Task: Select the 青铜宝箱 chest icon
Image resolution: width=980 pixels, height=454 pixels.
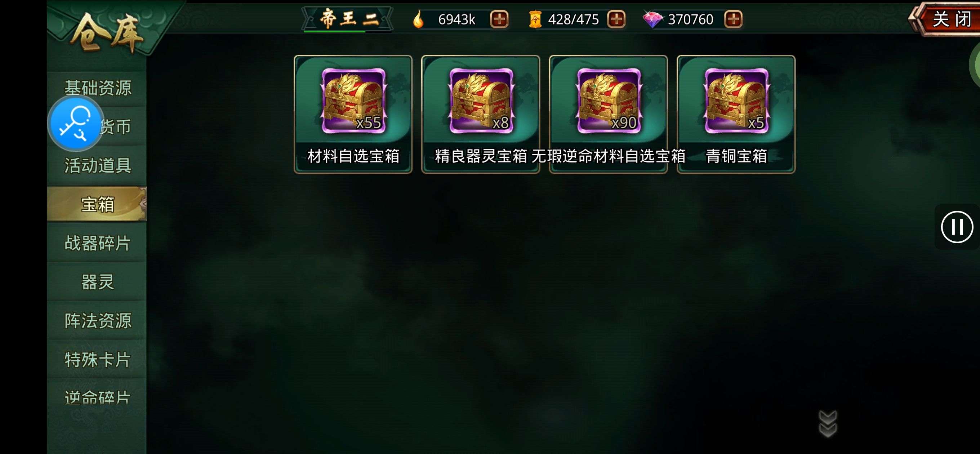Action: point(736,101)
